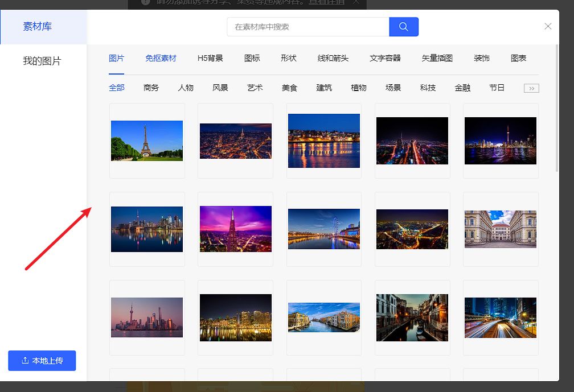Image resolution: width=574 pixels, height=392 pixels.
Task: Choose the 风景 category
Action: (220, 88)
